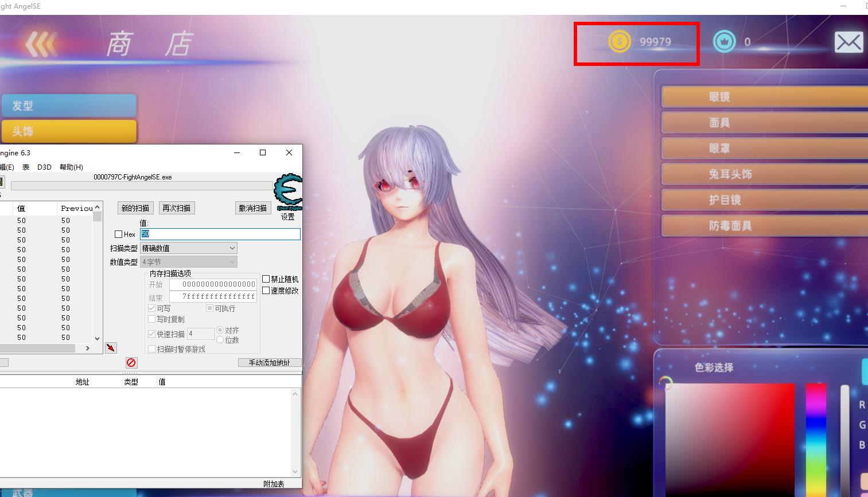Choose the 兔耳头饰 bunny ears item

point(765,174)
